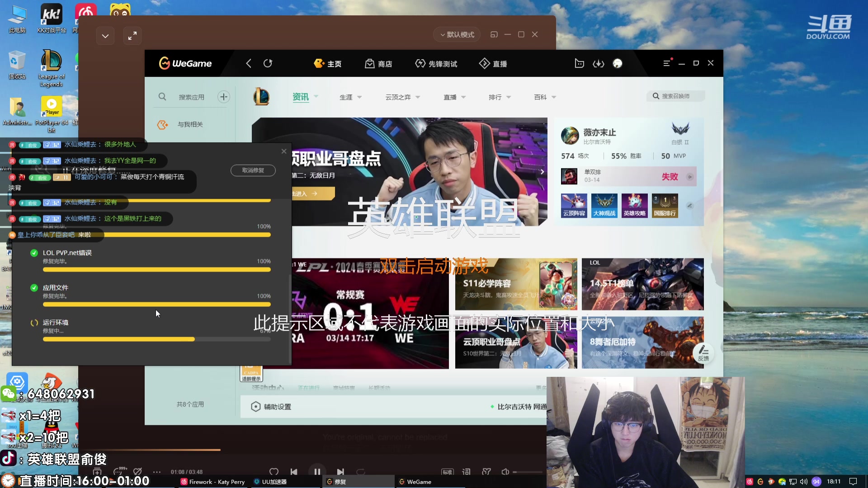Open the WeGame download manager icon
868x488 pixels.
[x=599, y=64]
